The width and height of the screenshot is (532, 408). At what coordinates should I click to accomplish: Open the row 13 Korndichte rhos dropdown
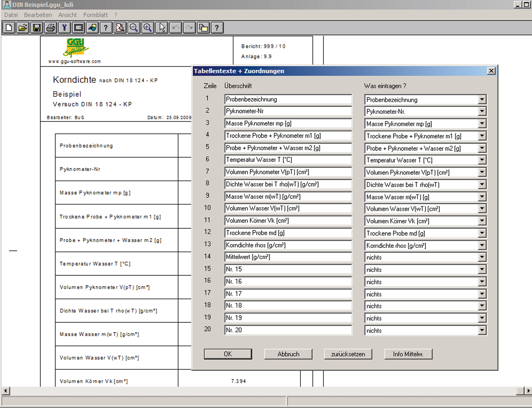pos(482,246)
